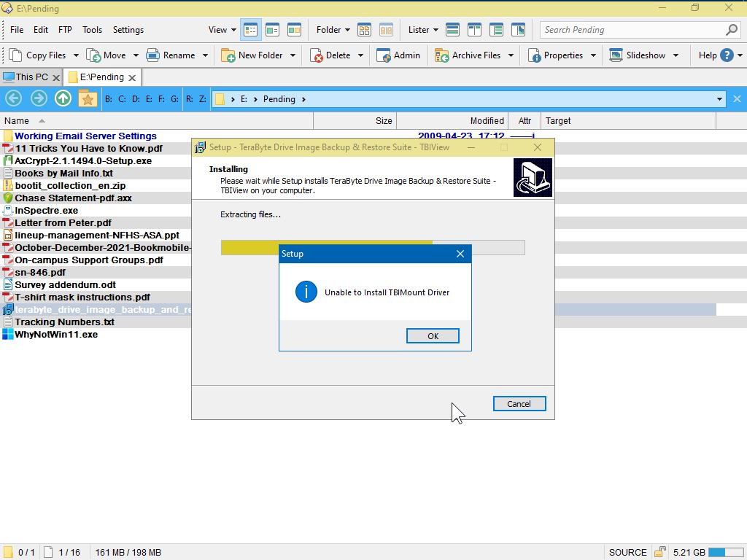Open the Settings menu
The image size is (747, 560).
click(x=128, y=29)
